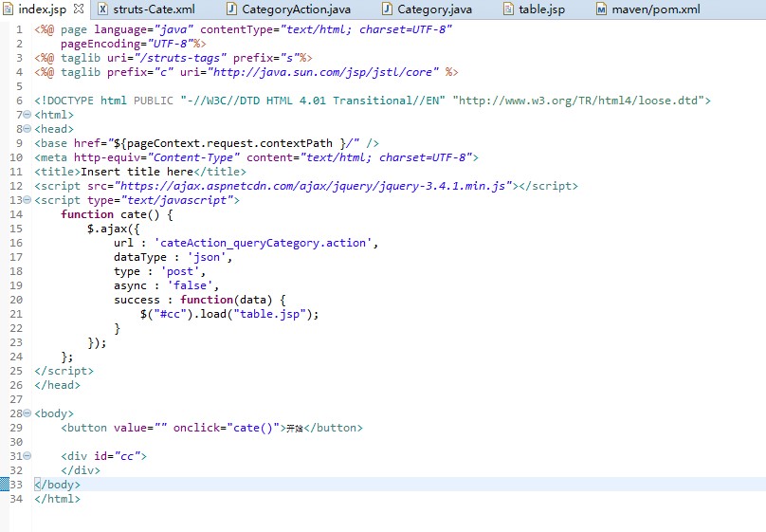Click 'Insert title here' text
The width and height of the screenshot is (766, 532).
coord(137,172)
